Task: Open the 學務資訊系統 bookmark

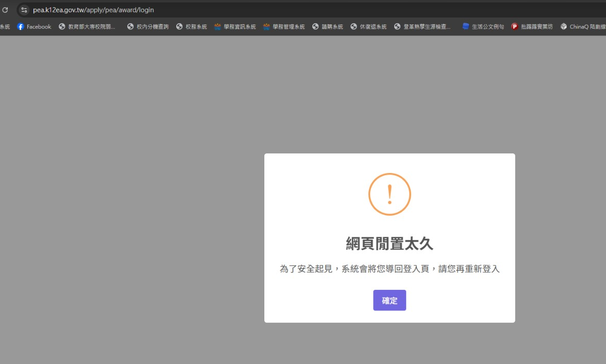Action: pyautogui.click(x=235, y=27)
